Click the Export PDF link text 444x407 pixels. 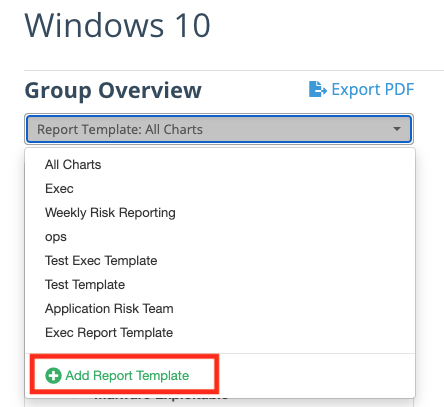coord(373,89)
